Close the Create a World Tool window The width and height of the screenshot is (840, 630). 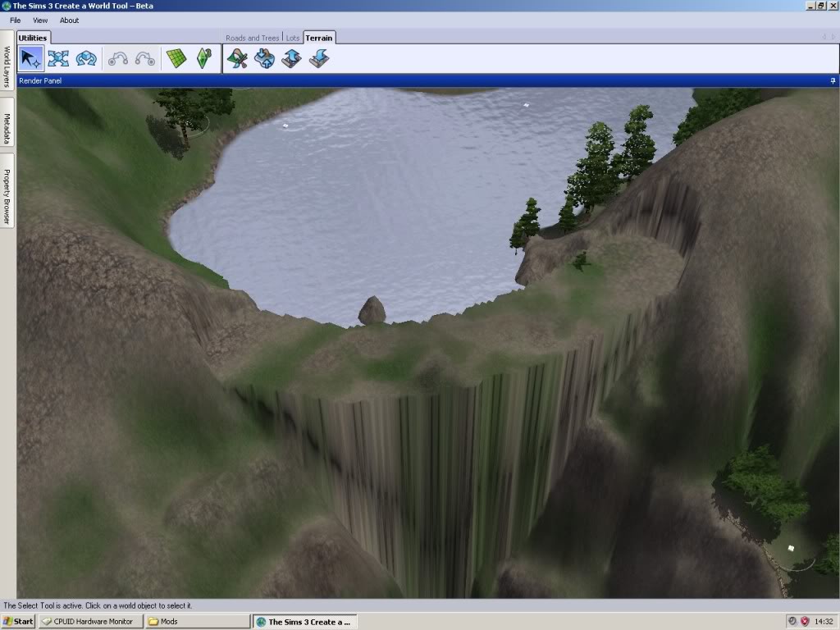pos(833,6)
